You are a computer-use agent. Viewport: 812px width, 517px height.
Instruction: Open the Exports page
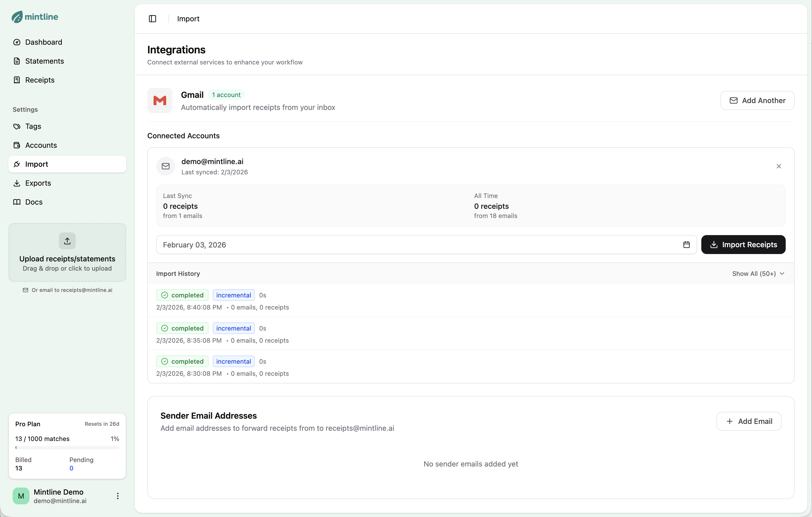[x=38, y=183]
